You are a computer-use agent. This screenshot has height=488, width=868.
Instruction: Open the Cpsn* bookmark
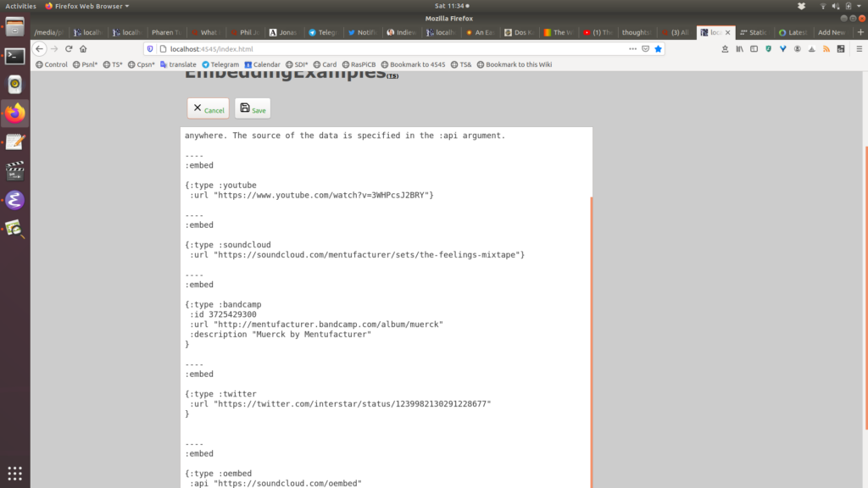click(142, 64)
